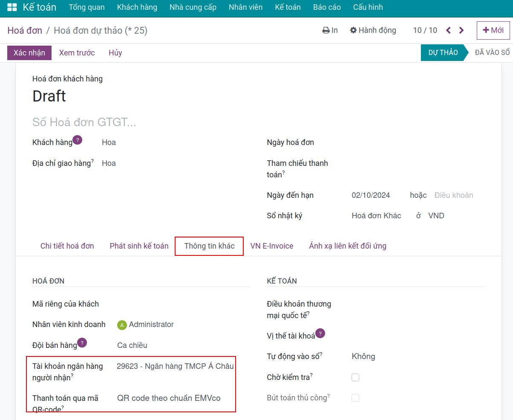The image size is (513, 420).
Task: Open Tài khoản ngân hàng người nhận dropdown
Action: (x=175, y=366)
